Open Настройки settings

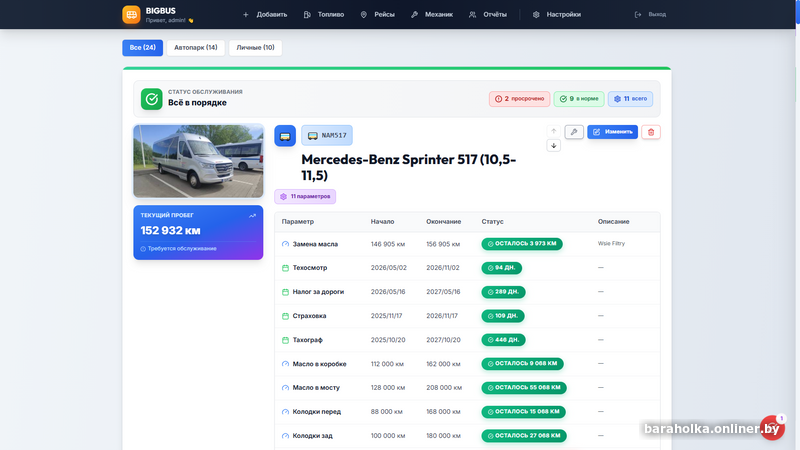[557, 14]
